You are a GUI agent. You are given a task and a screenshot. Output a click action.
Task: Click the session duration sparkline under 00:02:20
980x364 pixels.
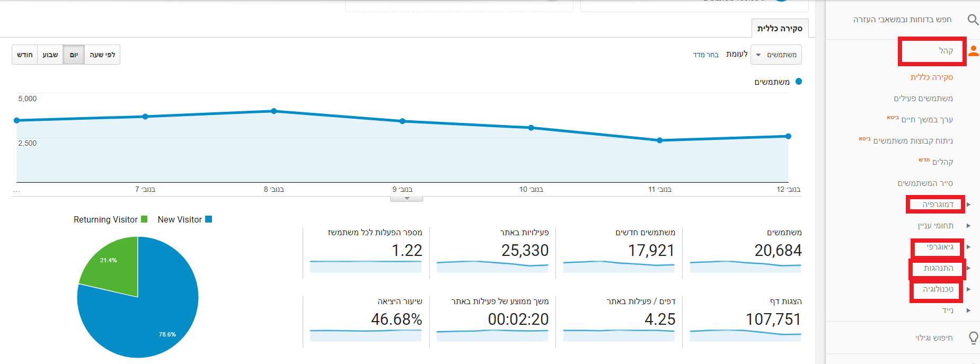492,335
